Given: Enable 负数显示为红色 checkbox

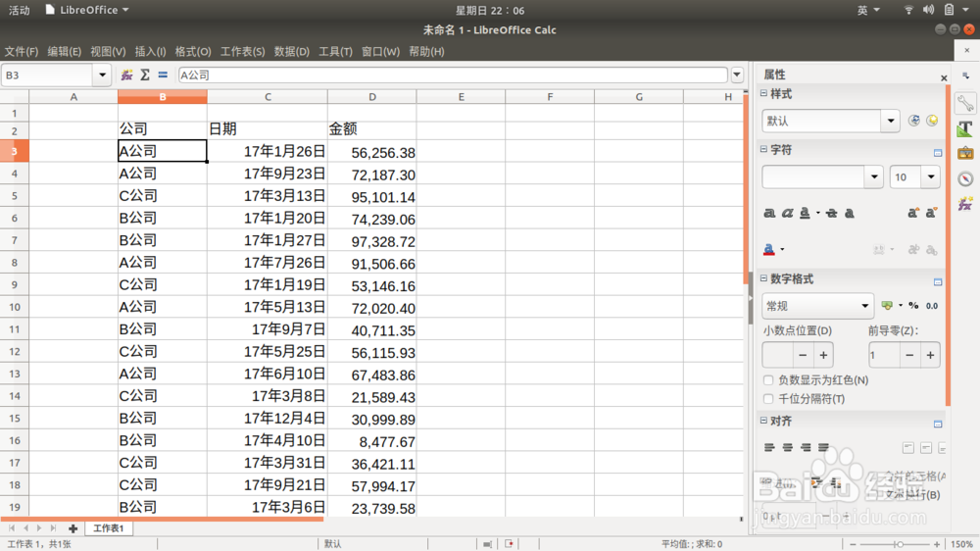Looking at the screenshot, I should 768,380.
